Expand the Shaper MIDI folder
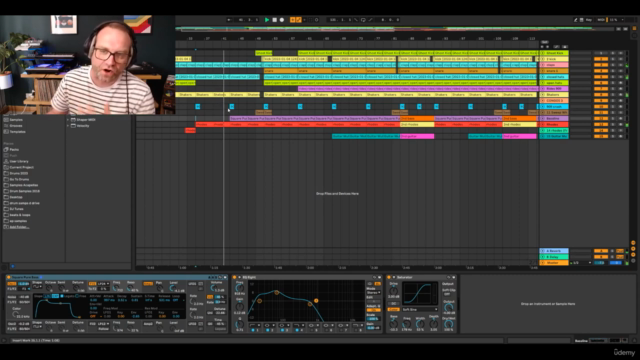 (68, 120)
